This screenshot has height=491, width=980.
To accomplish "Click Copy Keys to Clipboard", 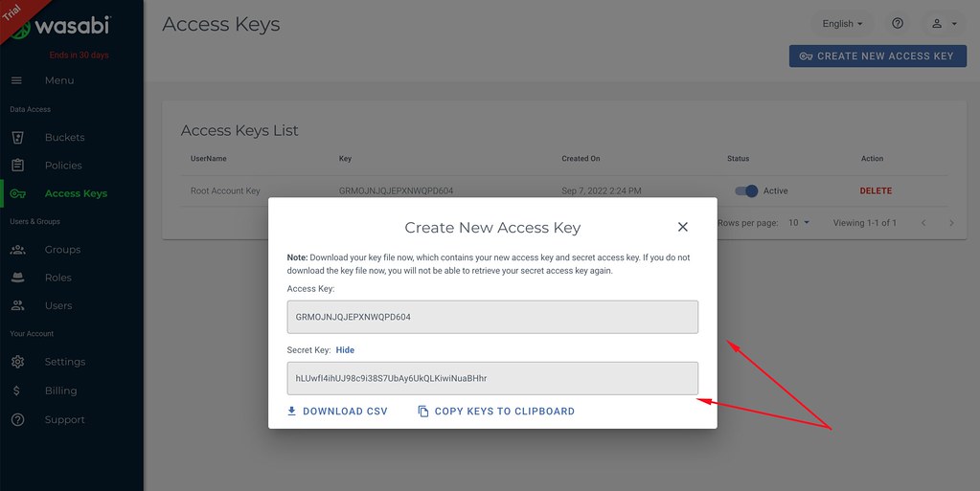I will pos(495,411).
